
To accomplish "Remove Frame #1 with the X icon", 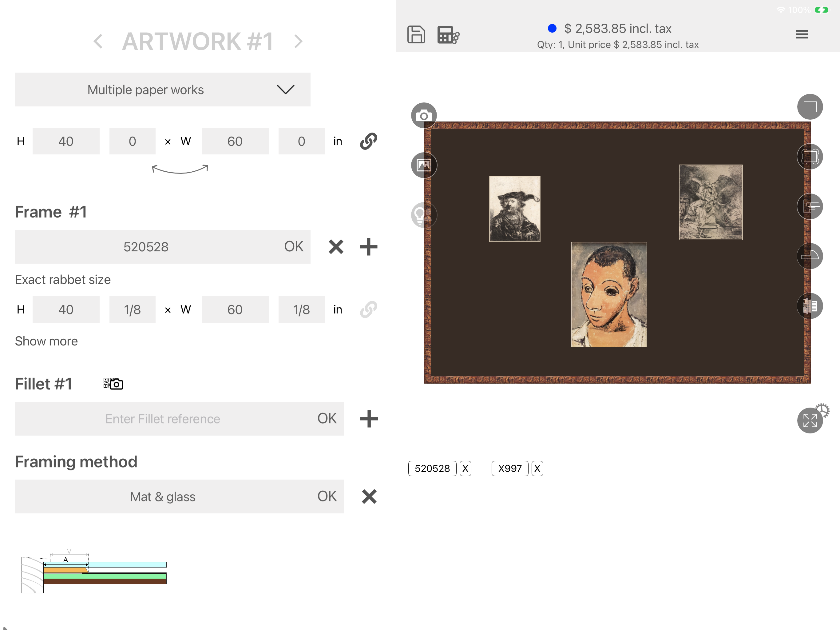I will click(x=336, y=247).
